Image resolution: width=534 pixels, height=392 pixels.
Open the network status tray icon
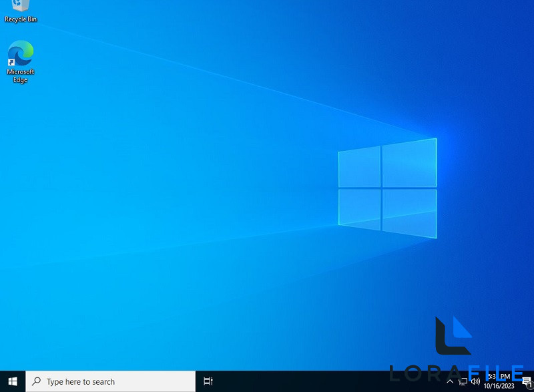(463, 381)
